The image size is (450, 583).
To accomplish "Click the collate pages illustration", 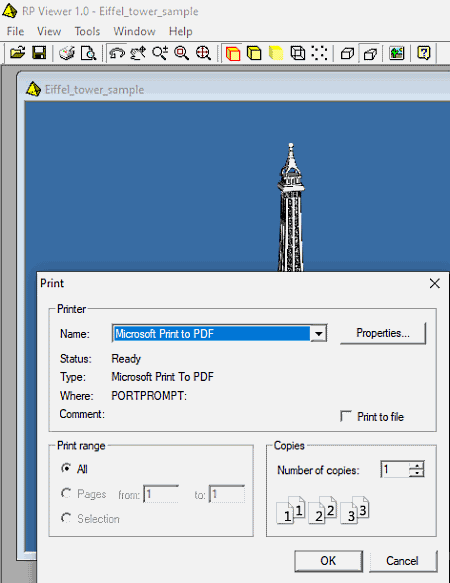I will pos(322,510).
